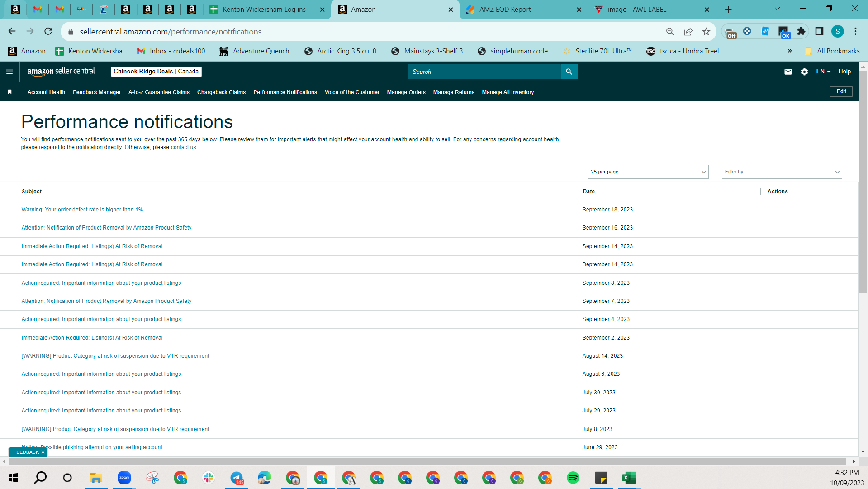The height and width of the screenshot is (489, 868).
Task: Open the All Bookmarks folder
Action: coord(832,51)
